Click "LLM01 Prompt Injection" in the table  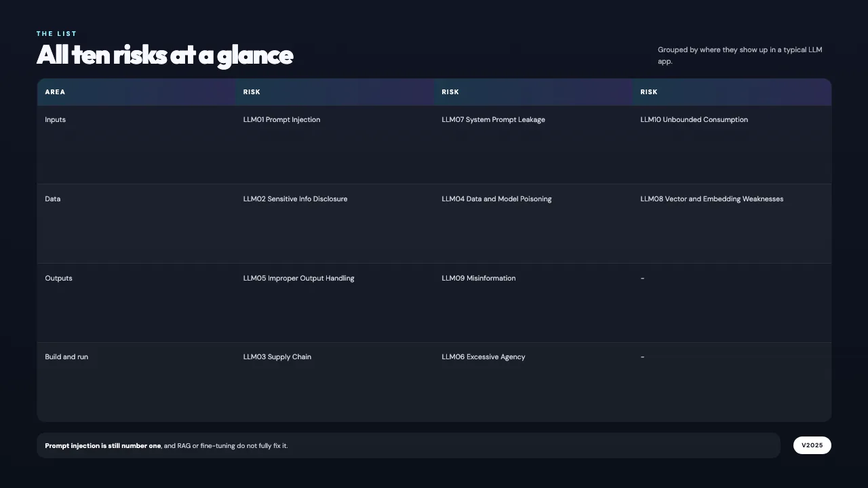coord(281,120)
